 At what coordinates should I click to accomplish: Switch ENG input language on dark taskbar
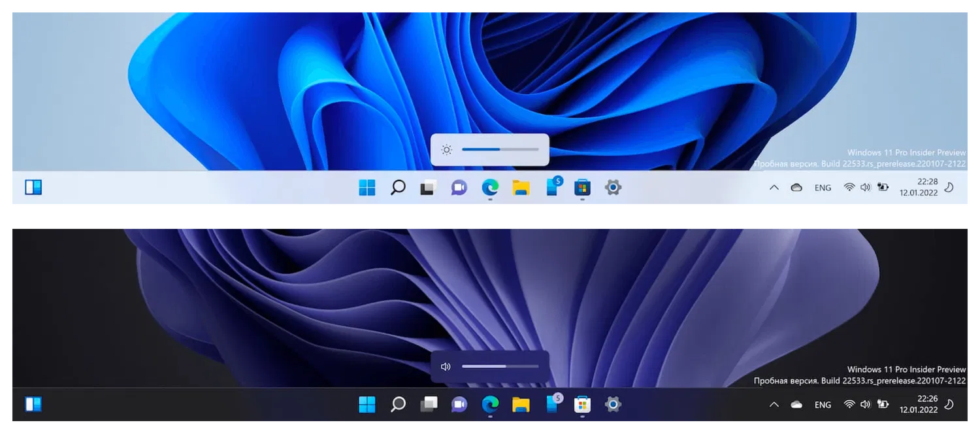[x=823, y=405]
